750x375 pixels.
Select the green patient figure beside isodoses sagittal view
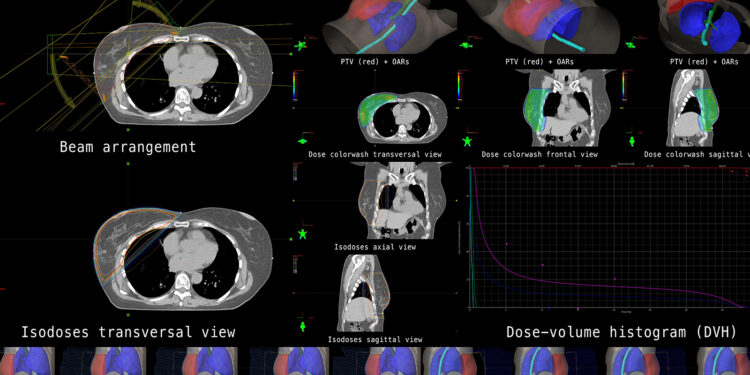tap(303, 327)
